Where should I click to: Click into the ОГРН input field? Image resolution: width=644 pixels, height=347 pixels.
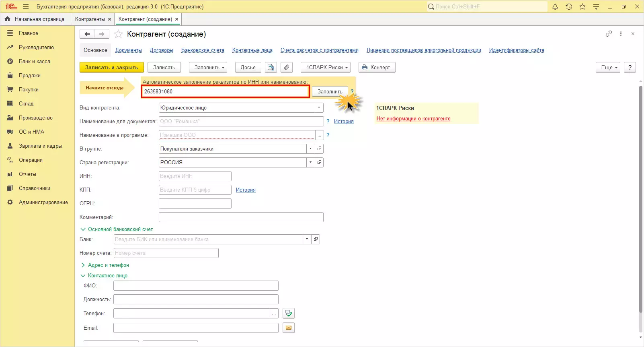tap(195, 204)
